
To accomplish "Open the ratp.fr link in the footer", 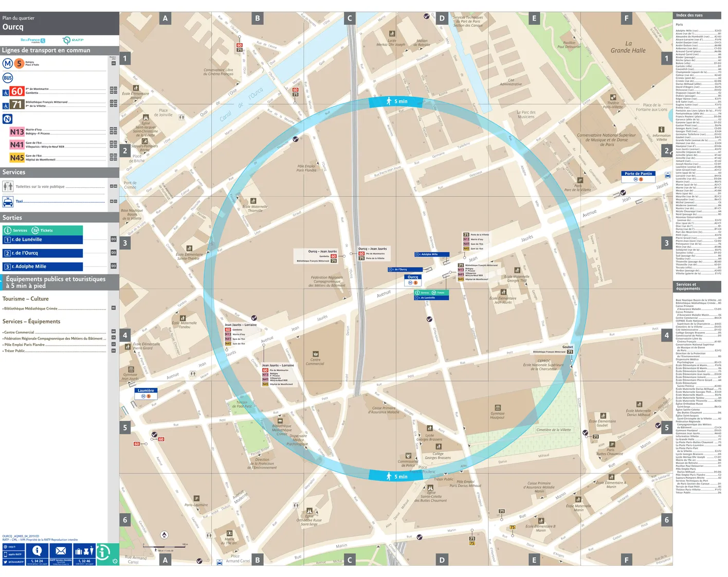I will [13, 547].
